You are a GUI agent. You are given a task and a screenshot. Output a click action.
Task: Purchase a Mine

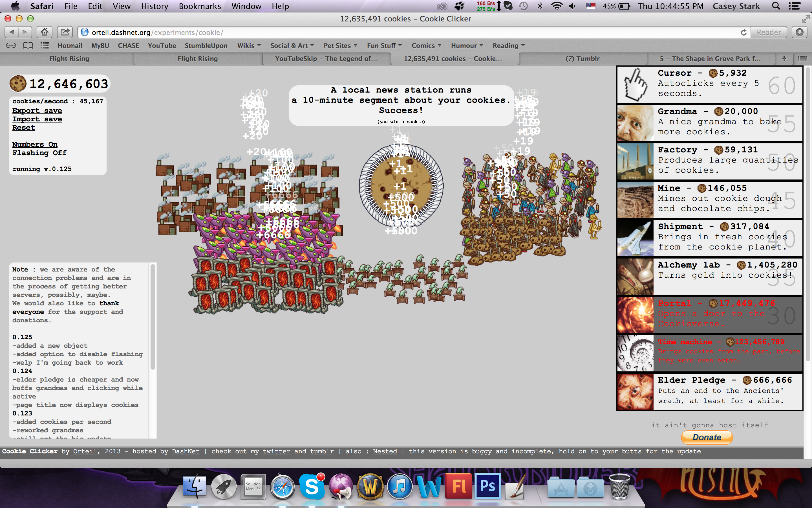(710, 200)
